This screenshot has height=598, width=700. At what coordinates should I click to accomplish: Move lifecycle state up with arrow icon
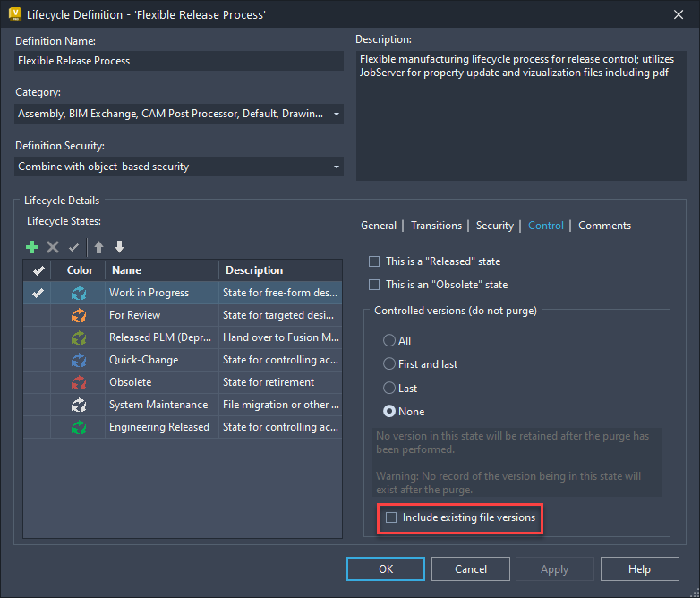point(98,247)
